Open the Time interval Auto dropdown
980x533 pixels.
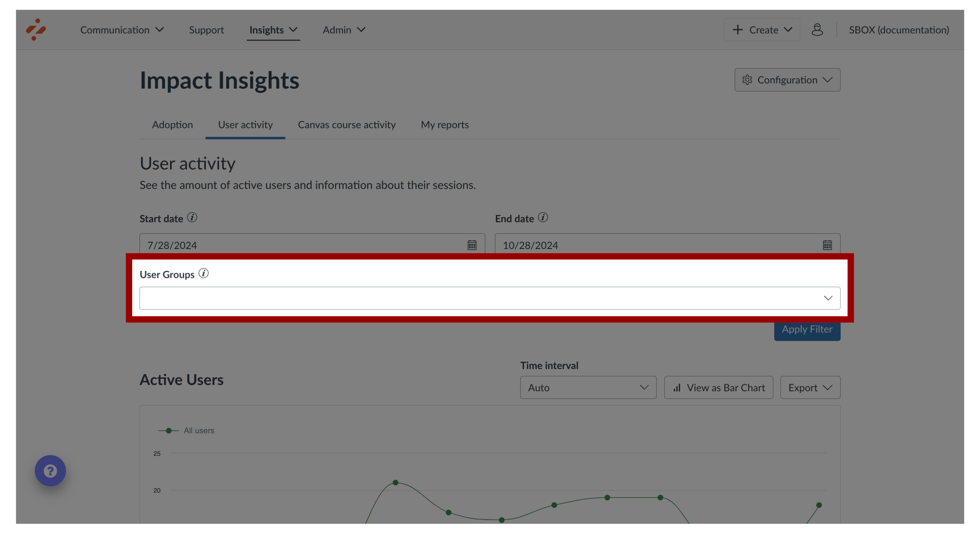[587, 387]
